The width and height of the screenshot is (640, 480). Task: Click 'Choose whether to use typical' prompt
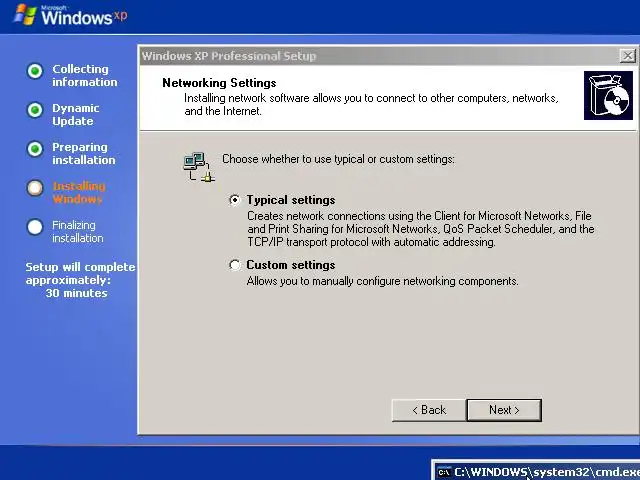point(338,159)
